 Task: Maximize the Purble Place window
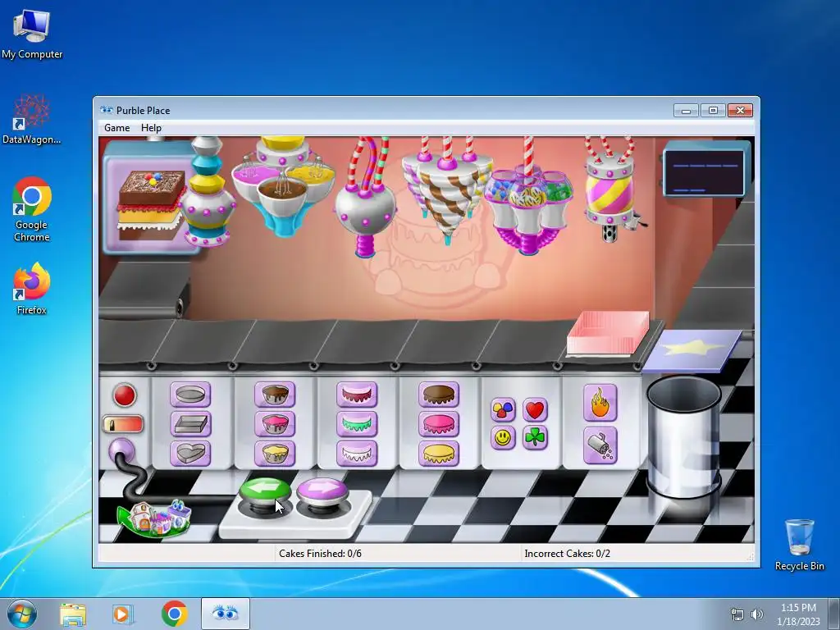pos(713,111)
